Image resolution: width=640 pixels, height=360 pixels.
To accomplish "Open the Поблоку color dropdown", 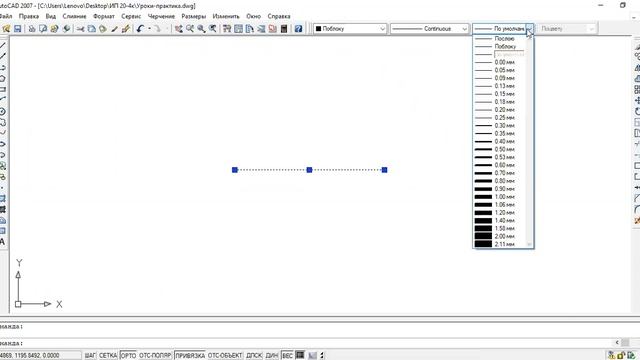I will point(382,29).
